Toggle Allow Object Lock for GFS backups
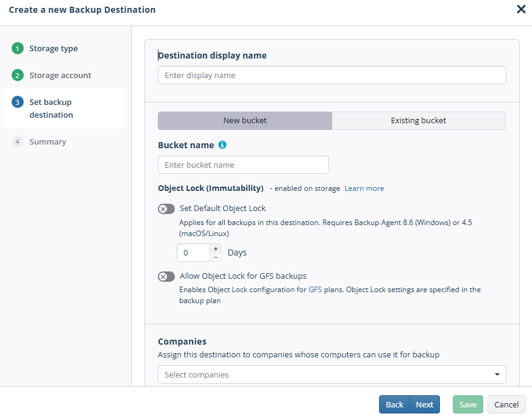The height and width of the screenshot is (419, 532). 166,276
